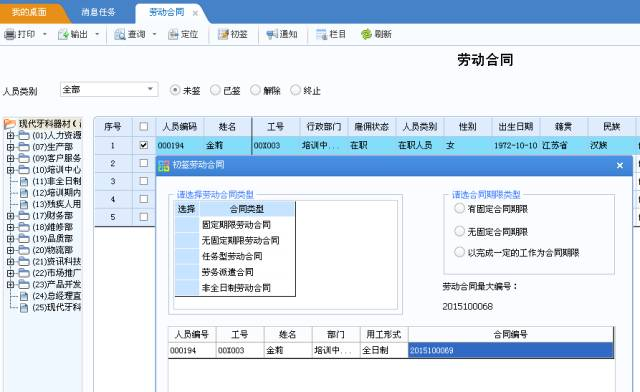Click the 初签 sign icon
Screen dimensions: 640x392
coord(223,35)
